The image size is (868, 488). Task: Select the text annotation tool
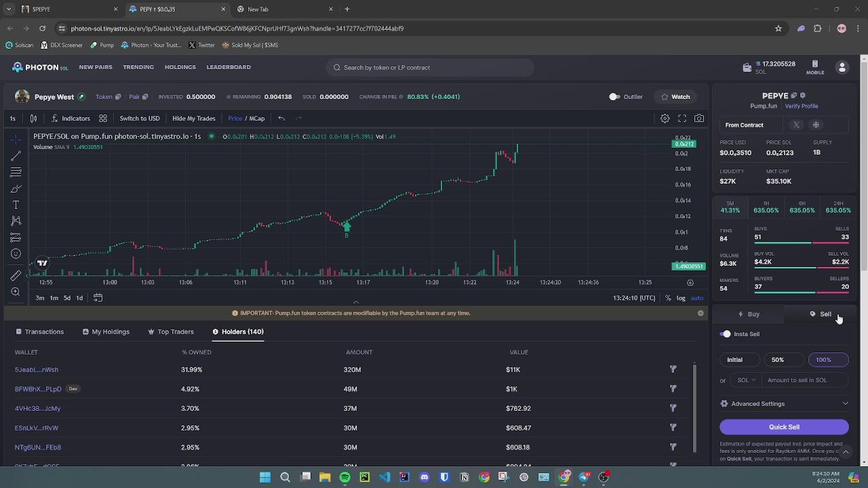click(16, 205)
